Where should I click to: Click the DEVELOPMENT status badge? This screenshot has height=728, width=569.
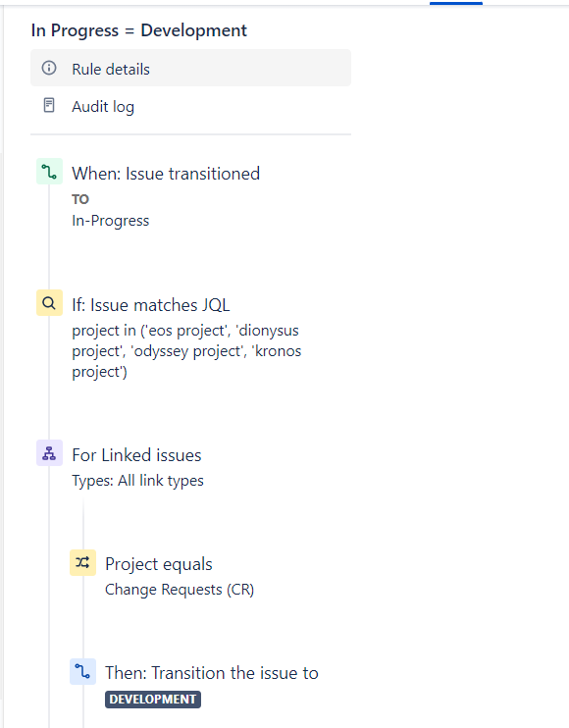[x=153, y=700]
